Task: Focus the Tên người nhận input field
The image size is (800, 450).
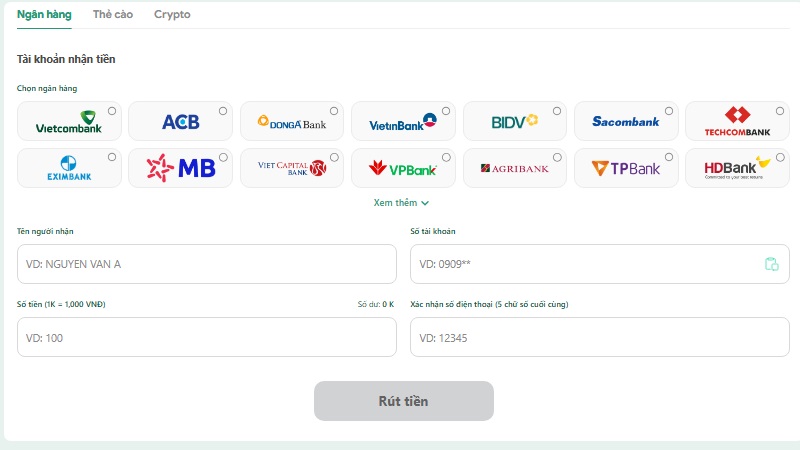Action: (207, 264)
